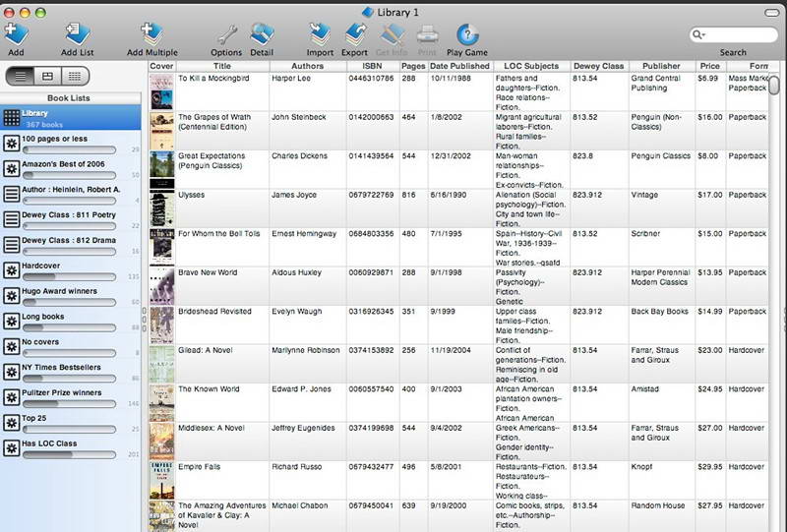Open Amazon's Best of 2006 list

pos(70,169)
